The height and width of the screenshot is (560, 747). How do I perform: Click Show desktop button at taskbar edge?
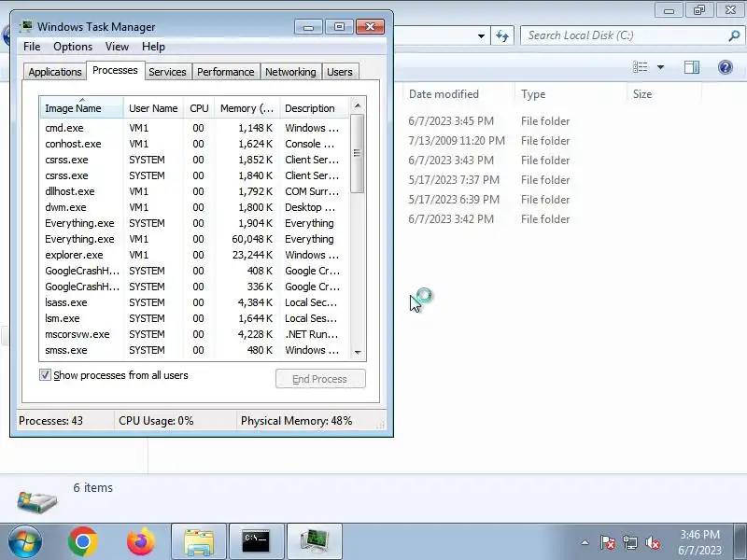point(740,542)
